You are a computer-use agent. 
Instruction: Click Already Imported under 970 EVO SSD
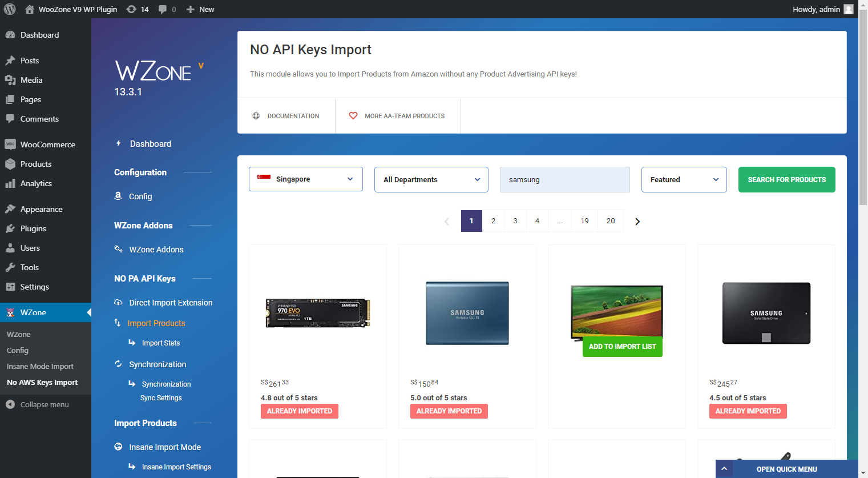click(300, 411)
